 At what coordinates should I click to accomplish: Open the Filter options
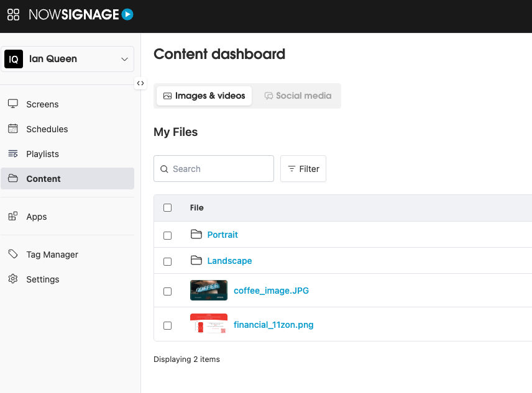303,169
